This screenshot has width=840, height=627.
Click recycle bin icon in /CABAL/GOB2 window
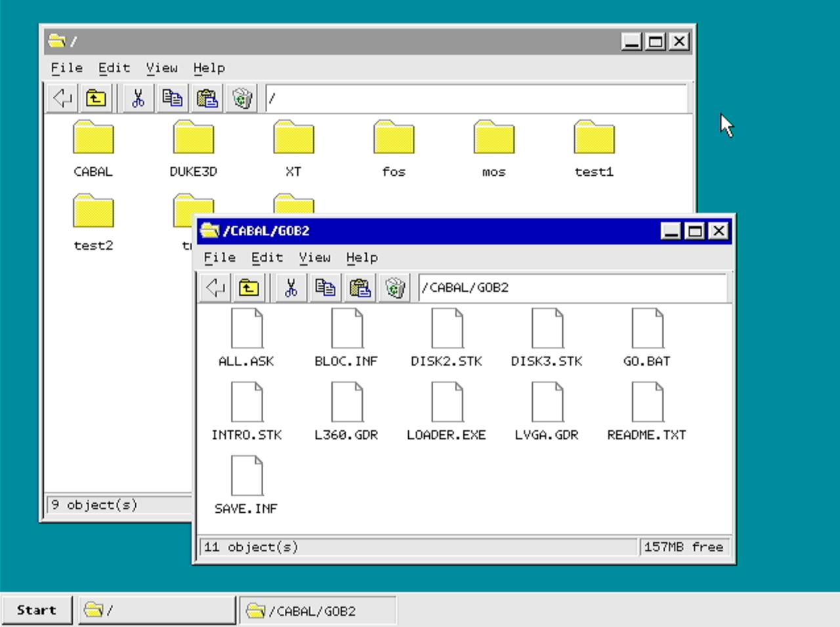(x=395, y=288)
